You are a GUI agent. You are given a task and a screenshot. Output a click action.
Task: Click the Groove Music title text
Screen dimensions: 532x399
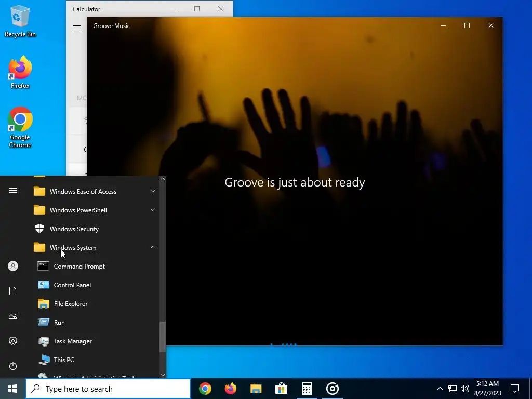click(x=112, y=26)
